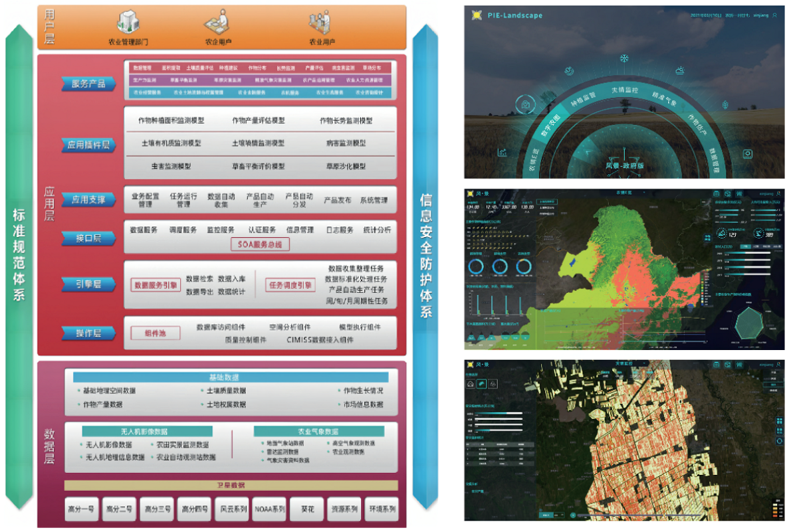
Task: Toggle the first disaster type icon button
Action: pyautogui.click(x=471, y=384)
